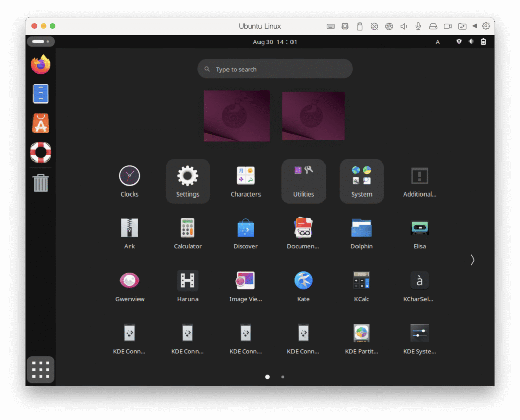Click the VM hard disk icon
520x420 pixels.
tap(433, 26)
